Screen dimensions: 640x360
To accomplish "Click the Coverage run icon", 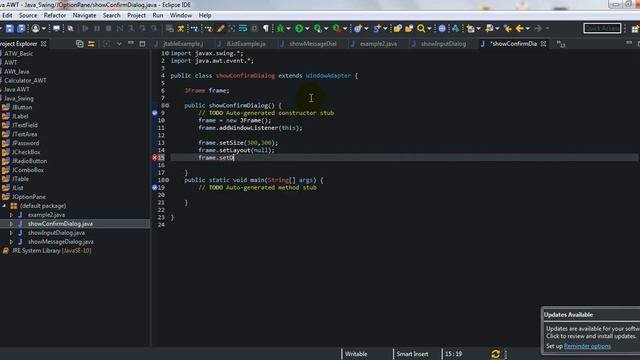I will tap(318, 28).
